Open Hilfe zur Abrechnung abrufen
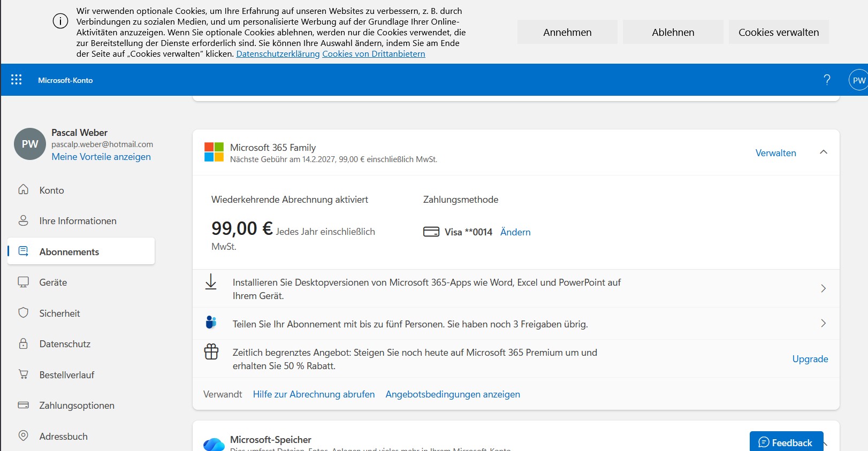Viewport: 868px width, 451px height. 314,394
